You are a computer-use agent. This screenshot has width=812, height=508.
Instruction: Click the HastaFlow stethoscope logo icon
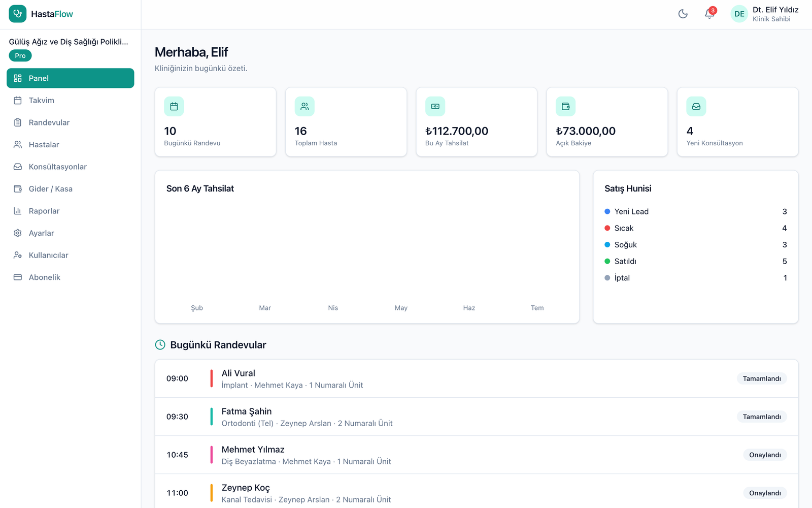18,14
